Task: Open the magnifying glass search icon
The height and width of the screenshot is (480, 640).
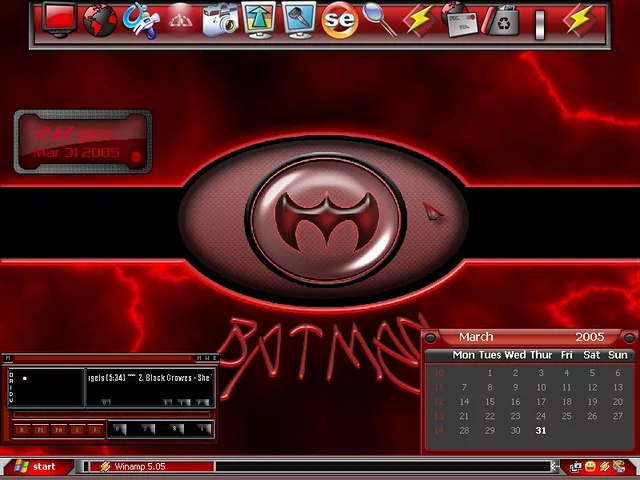Action: (x=379, y=20)
